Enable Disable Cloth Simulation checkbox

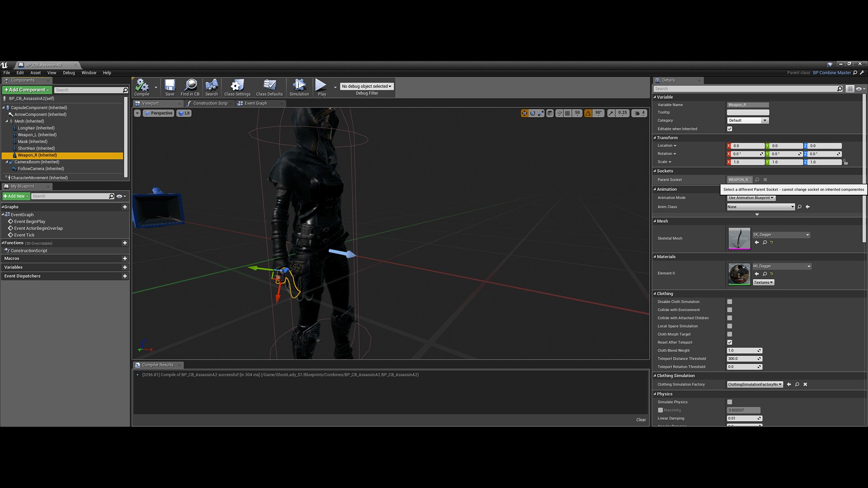pyautogui.click(x=730, y=302)
